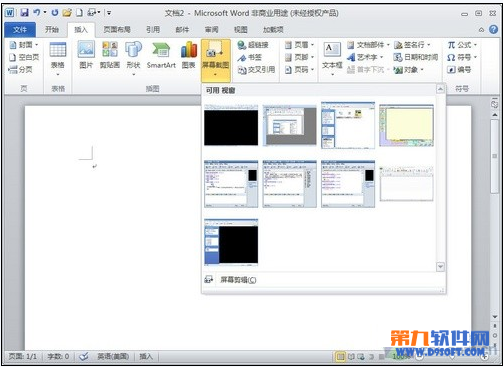Switch to the Home (开始) tab
The width and height of the screenshot is (503, 367).
coord(52,30)
